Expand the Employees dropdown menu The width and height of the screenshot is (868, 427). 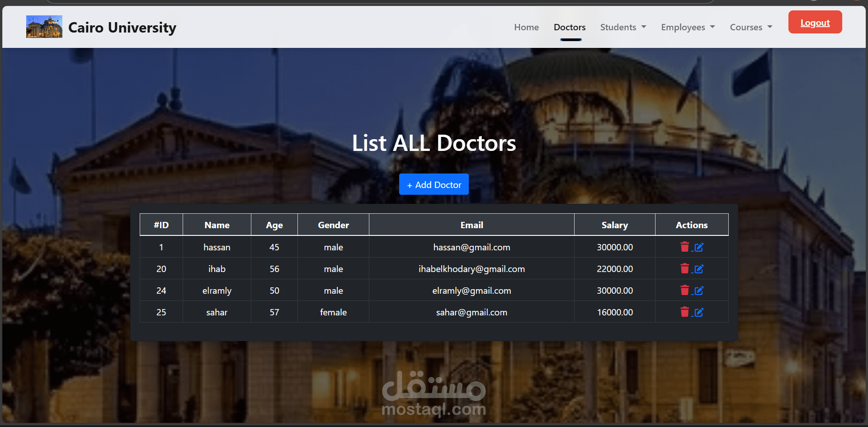tap(688, 27)
